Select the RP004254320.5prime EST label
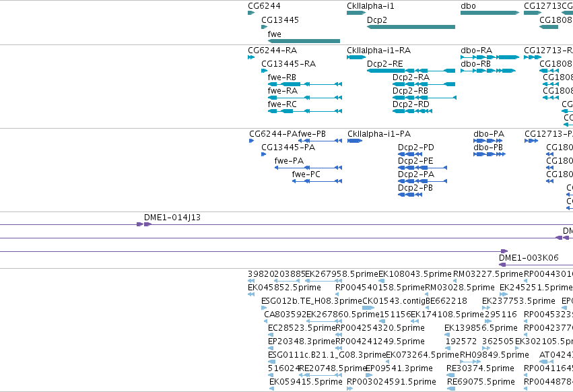 coord(380,329)
